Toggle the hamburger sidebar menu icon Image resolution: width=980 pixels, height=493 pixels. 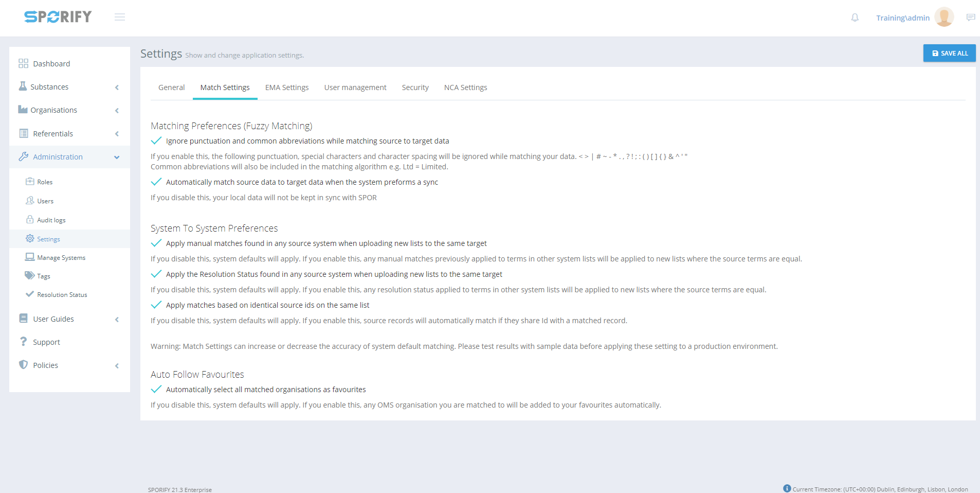tap(120, 17)
